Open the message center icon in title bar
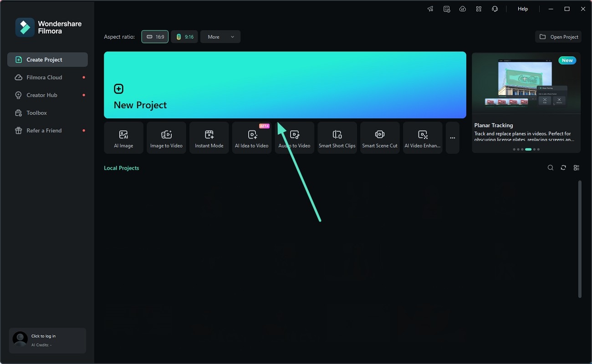The height and width of the screenshot is (364, 592). [x=447, y=9]
